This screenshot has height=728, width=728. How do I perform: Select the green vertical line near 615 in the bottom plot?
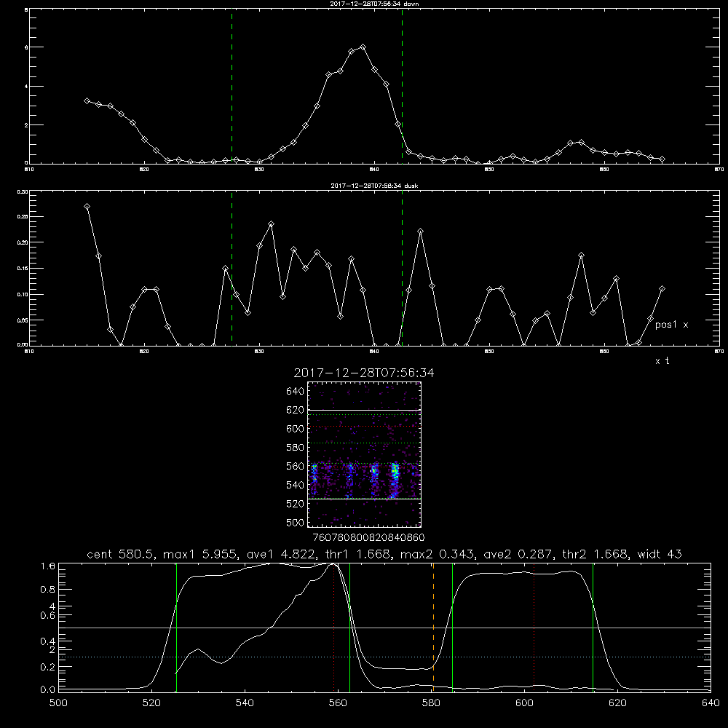click(593, 628)
